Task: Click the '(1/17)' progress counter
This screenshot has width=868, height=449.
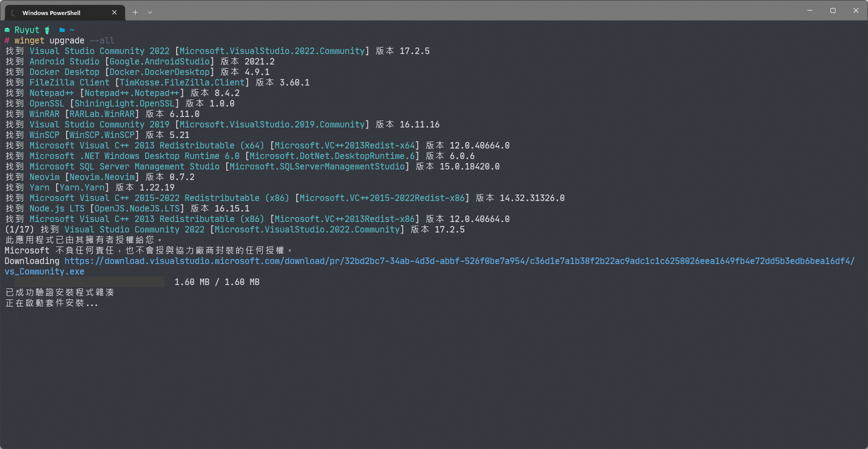Action: 20,229
